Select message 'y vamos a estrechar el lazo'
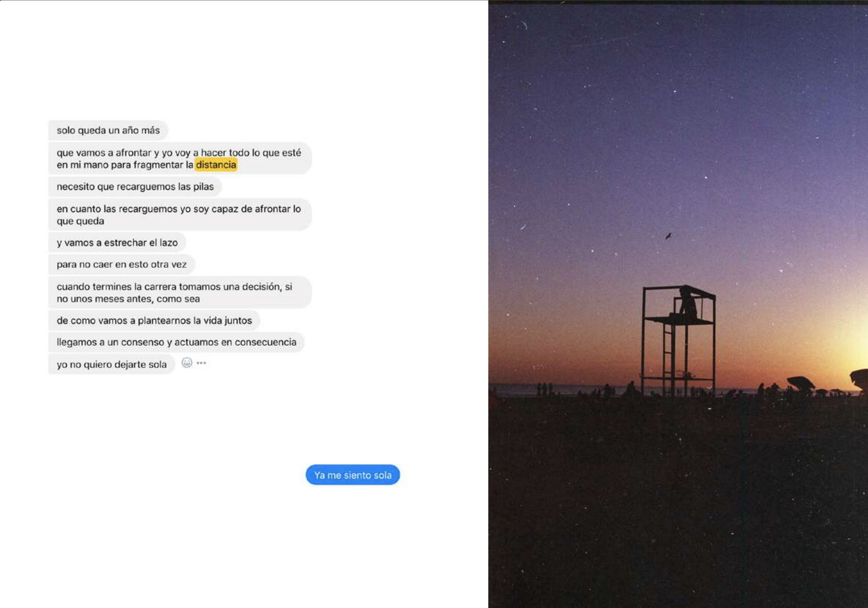Viewport: 868px width, 608px height. [x=117, y=242]
